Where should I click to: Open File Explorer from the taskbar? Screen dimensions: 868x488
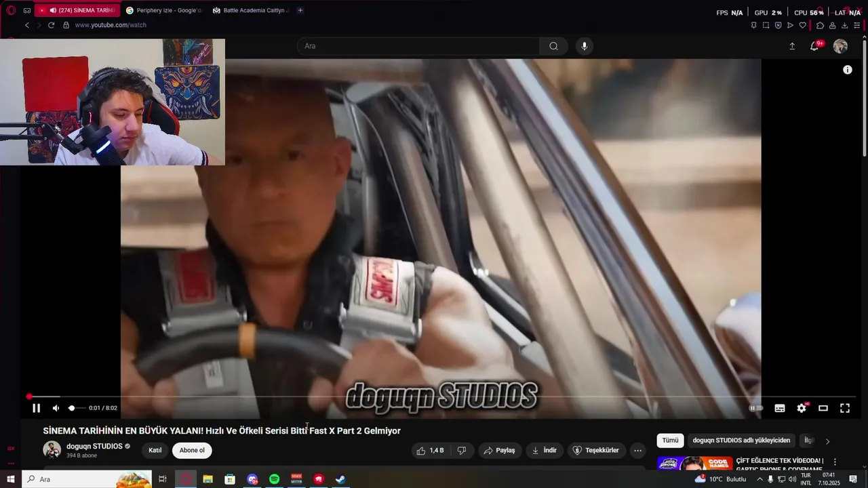pyautogui.click(x=208, y=479)
